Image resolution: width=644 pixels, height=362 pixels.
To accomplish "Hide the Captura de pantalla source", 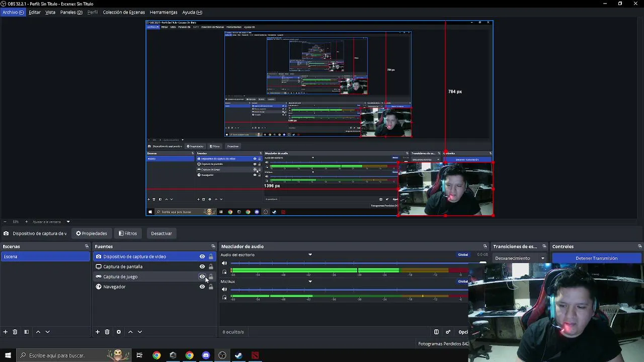I will [202, 266].
